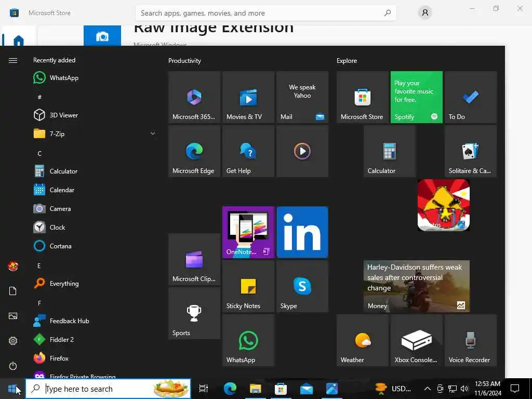Open Mail from the taskbar

pyautogui.click(x=307, y=389)
